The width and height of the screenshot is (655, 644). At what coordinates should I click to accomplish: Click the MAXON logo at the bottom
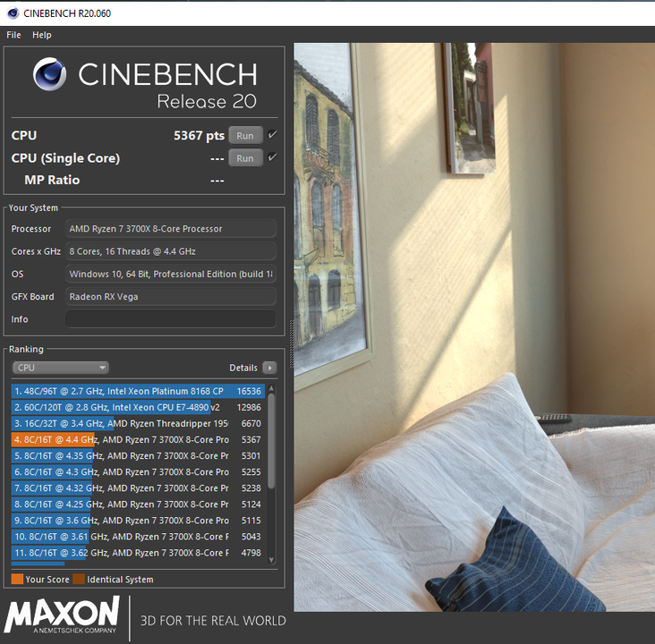(62, 614)
